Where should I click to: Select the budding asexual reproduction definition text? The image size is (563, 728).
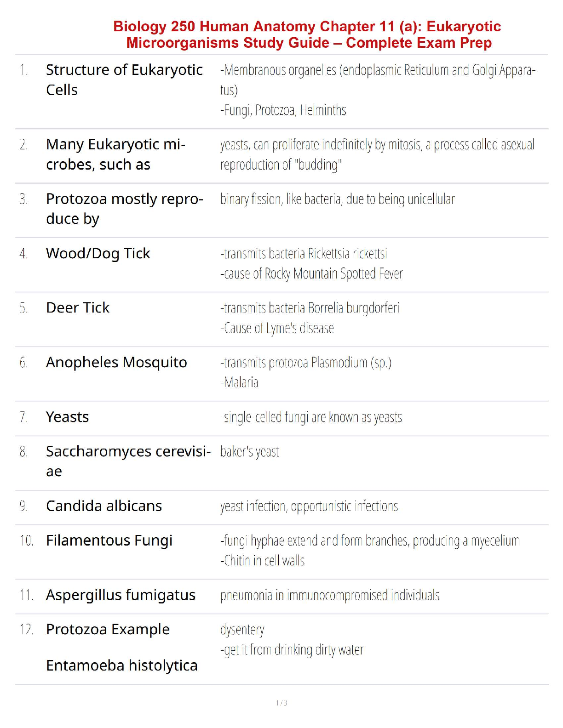377,154
